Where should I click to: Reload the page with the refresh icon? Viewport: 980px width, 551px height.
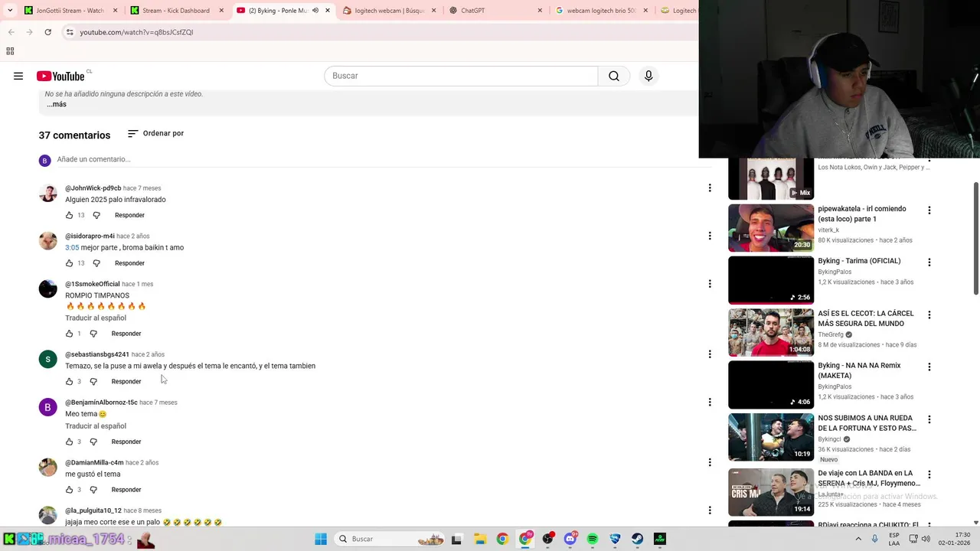click(47, 32)
